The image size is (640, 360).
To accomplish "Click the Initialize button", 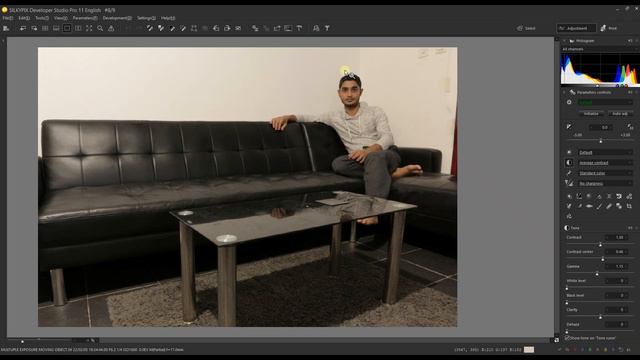I will pos(591,113).
